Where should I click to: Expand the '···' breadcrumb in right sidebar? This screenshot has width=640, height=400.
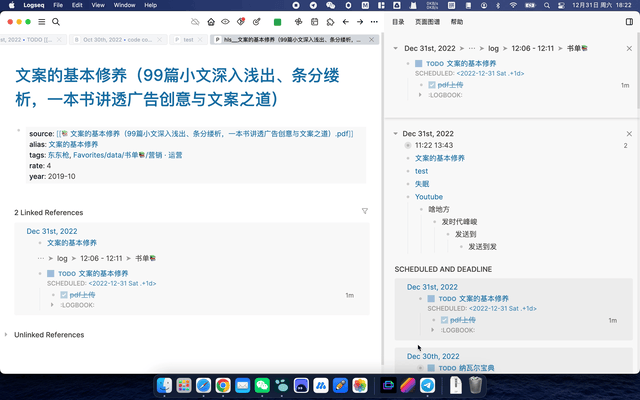click(x=472, y=49)
